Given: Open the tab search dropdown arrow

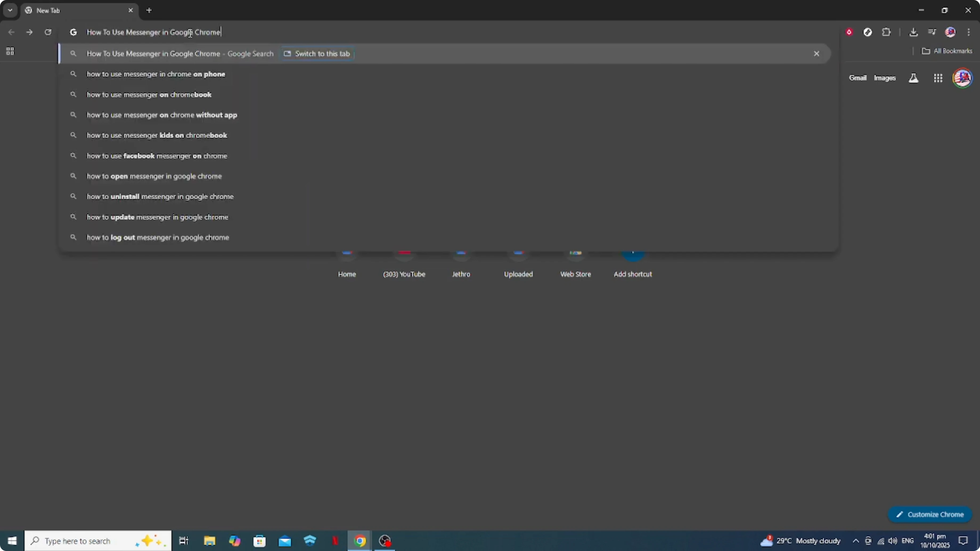Looking at the screenshot, I should tap(10, 10).
